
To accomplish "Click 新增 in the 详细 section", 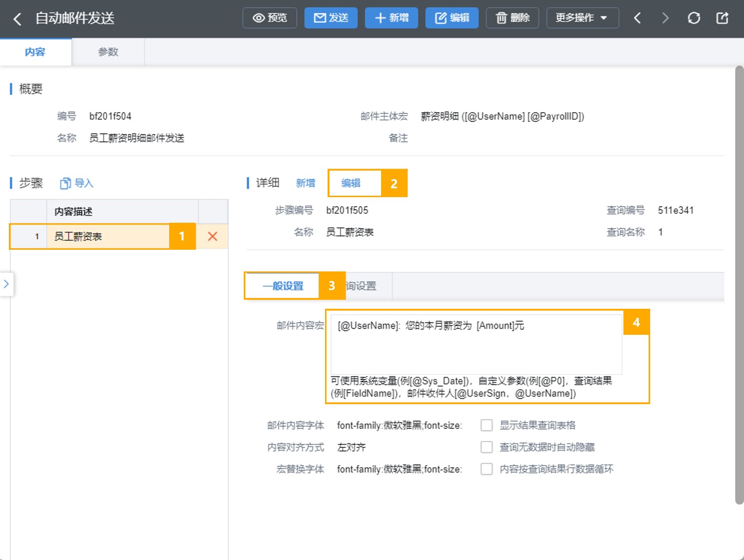I will (x=305, y=183).
